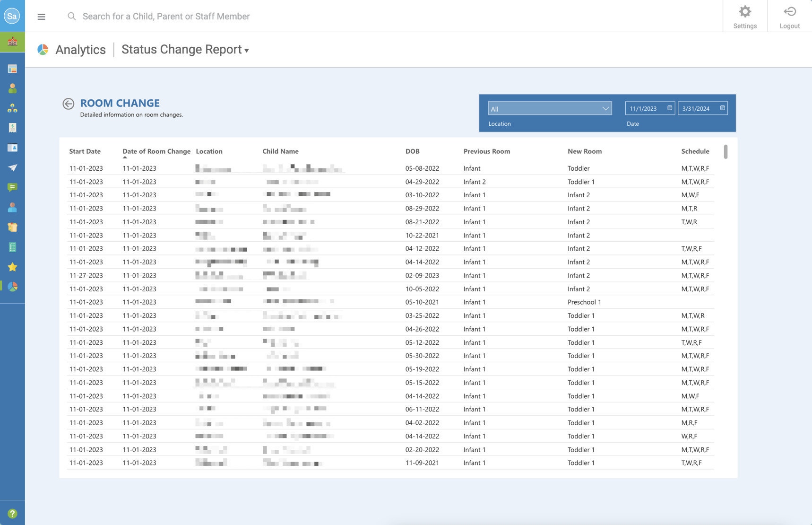Click the back arrow beside ROOM CHANGE
The width and height of the screenshot is (812, 525).
[69, 104]
